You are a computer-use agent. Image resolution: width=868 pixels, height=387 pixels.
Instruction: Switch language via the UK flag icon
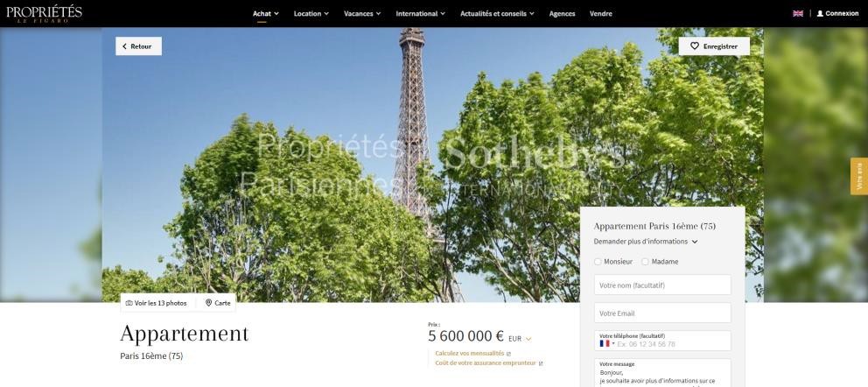tap(798, 14)
